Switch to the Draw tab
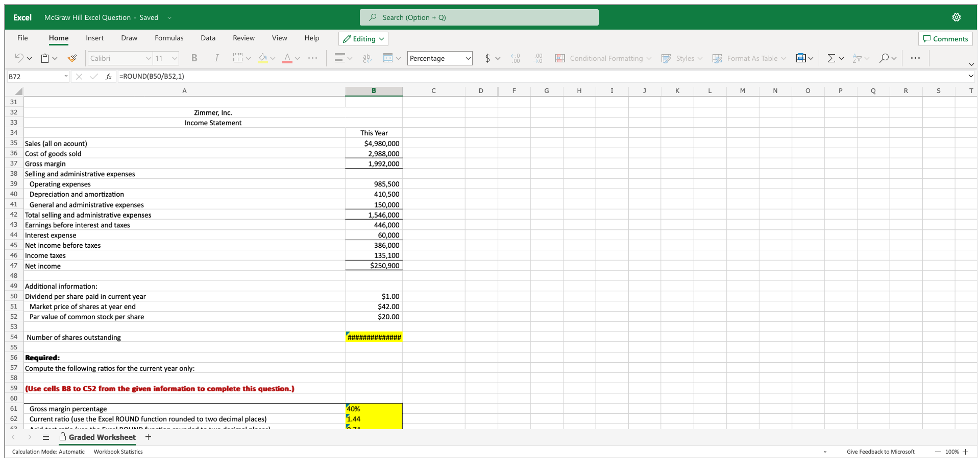This screenshot has height=471, width=980. coord(129,38)
